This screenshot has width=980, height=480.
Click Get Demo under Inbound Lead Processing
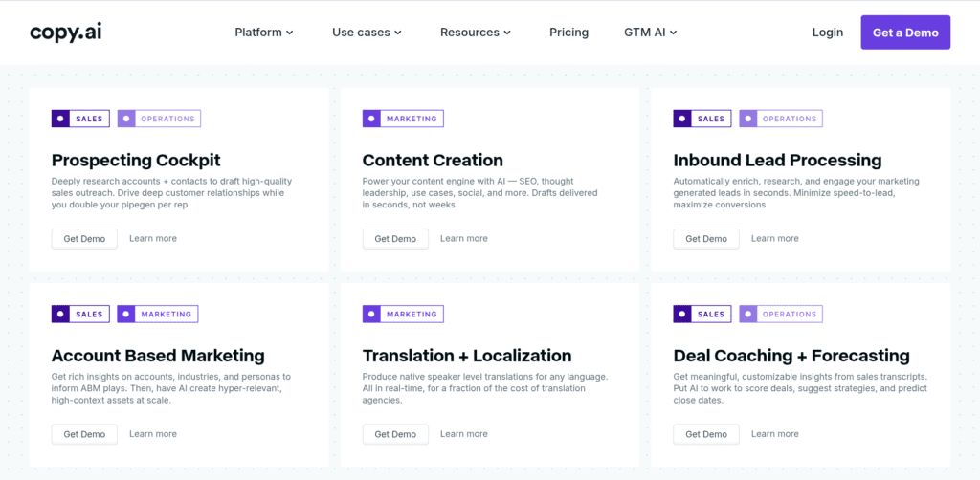click(706, 239)
